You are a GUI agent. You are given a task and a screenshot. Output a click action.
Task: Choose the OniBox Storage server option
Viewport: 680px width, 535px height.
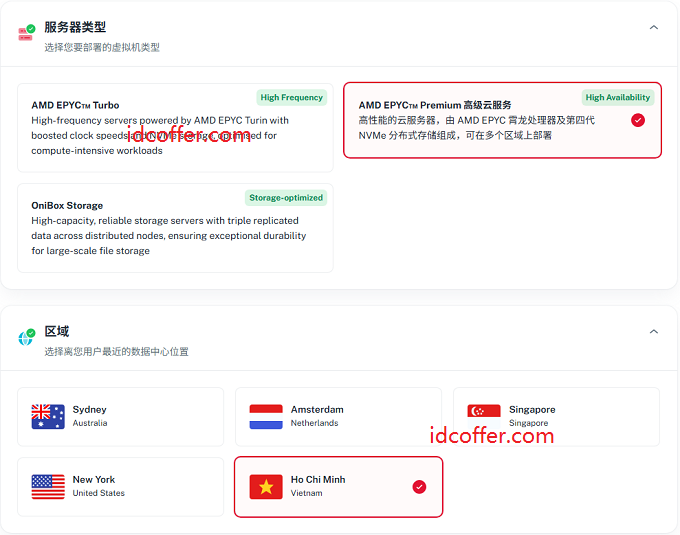(67, 205)
